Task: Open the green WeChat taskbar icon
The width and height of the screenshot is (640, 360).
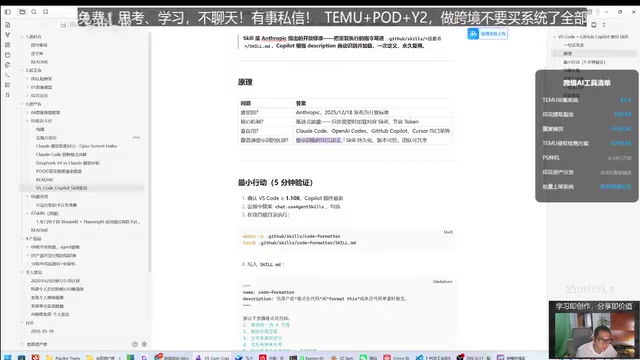Action: (363, 357)
